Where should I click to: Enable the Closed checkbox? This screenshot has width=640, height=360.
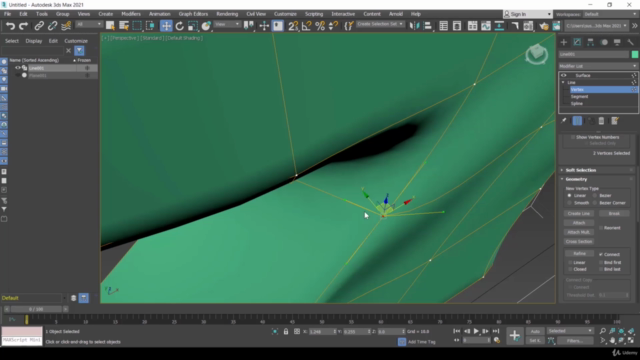[570, 269]
